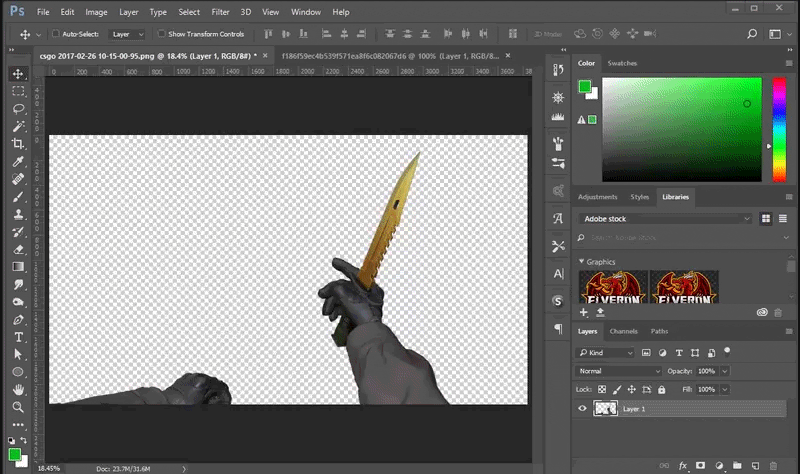Open the Filter menu
This screenshot has height=474, width=800.
coord(220,12)
